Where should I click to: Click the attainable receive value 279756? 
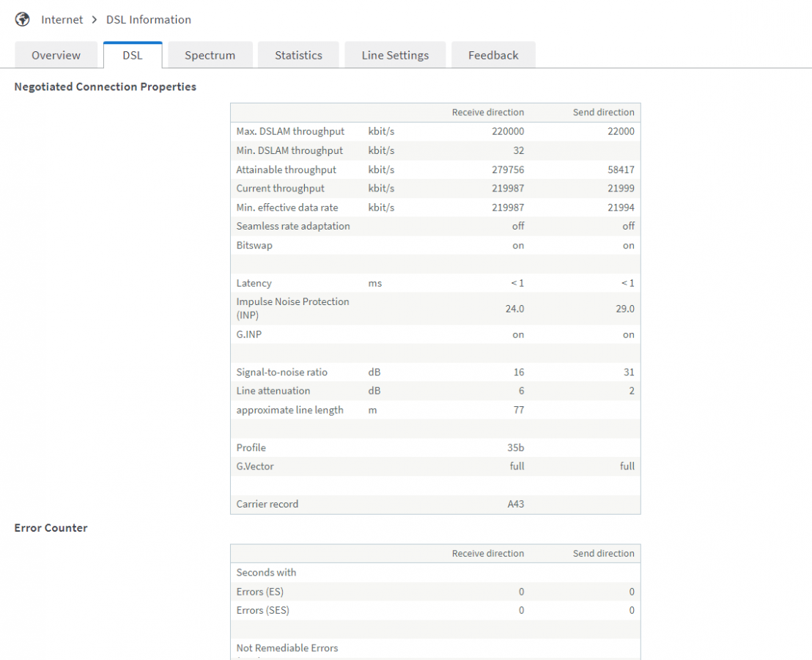(508, 169)
